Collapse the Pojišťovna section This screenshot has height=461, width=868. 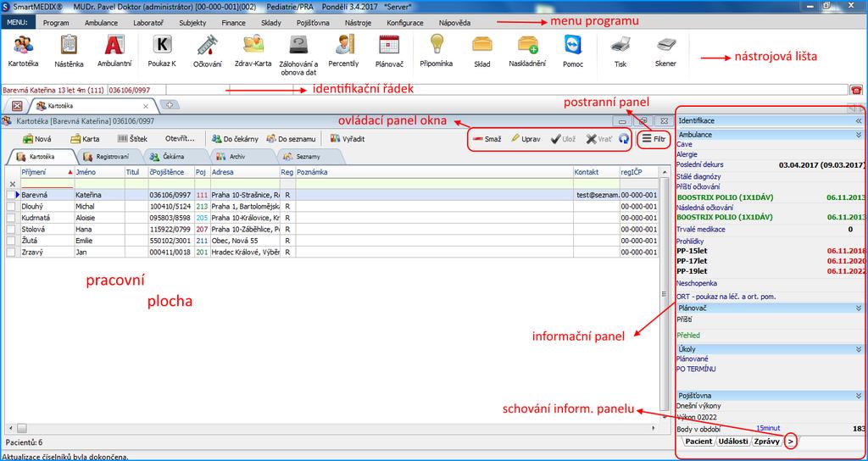859,396
